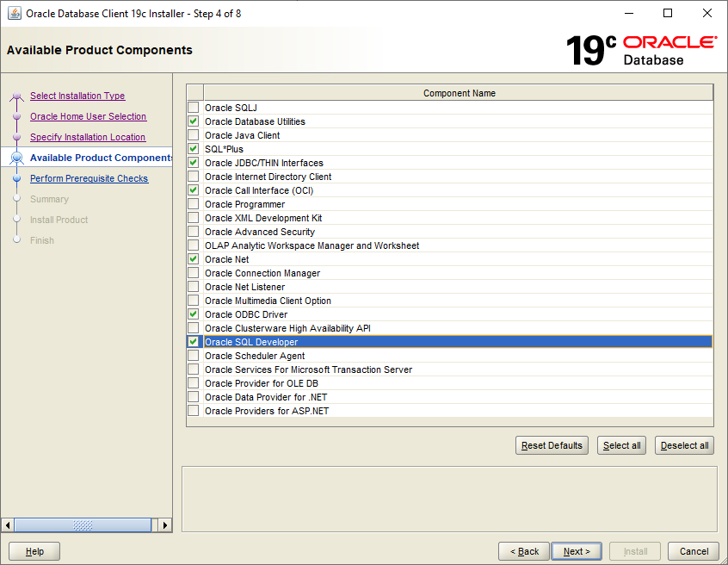
Task: Disable Oracle JDBC/THIN Interfaces checkbox
Action: pos(193,163)
